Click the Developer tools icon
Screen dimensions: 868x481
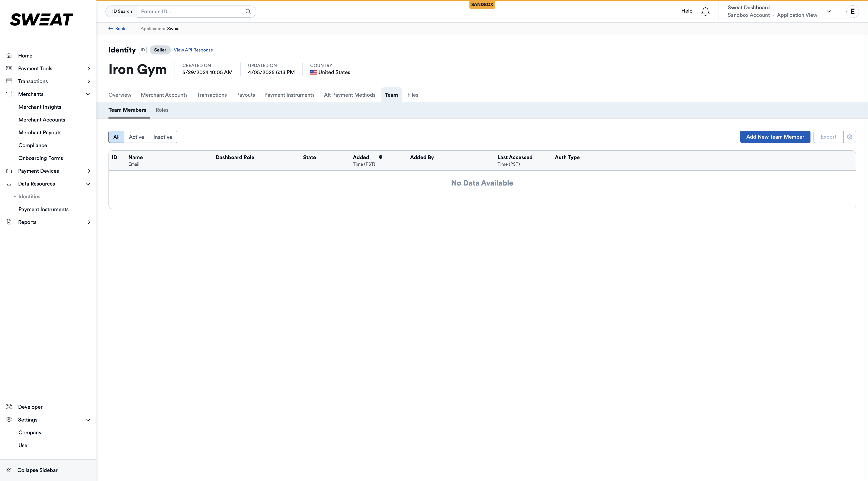click(9, 406)
